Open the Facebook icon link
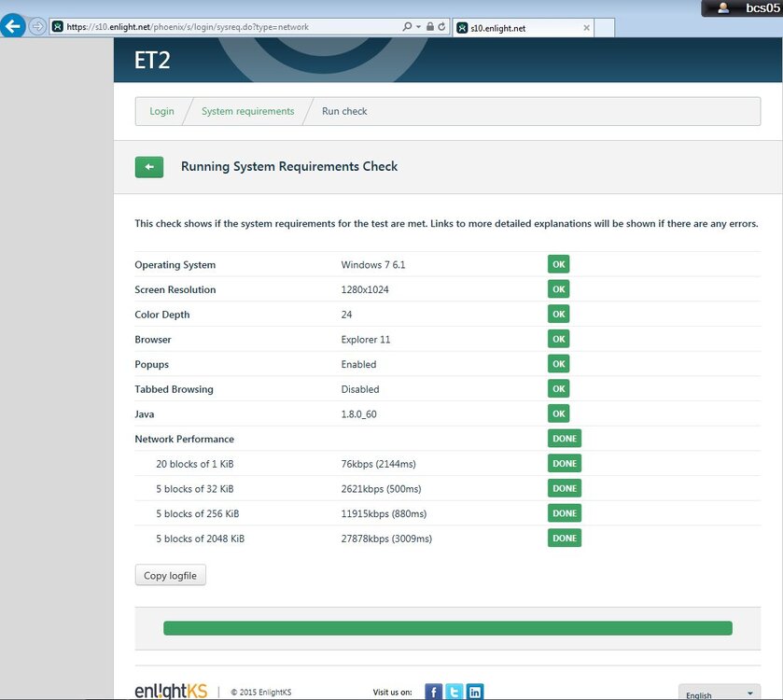The image size is (783, 700). coord(433,692)
